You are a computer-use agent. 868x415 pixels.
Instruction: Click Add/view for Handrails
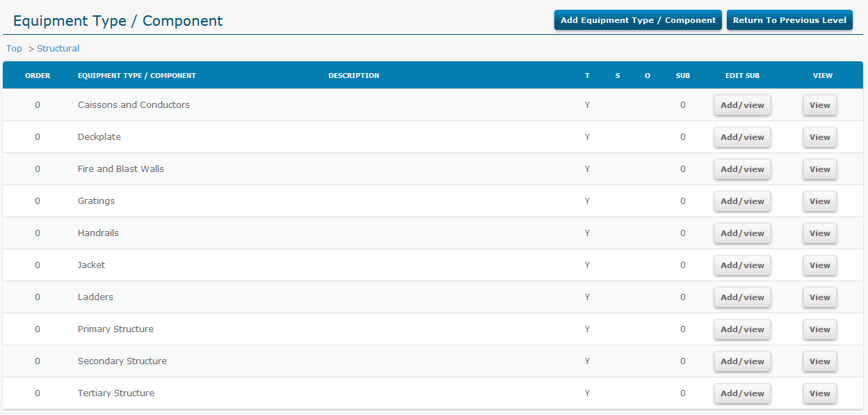coord(742,233)
